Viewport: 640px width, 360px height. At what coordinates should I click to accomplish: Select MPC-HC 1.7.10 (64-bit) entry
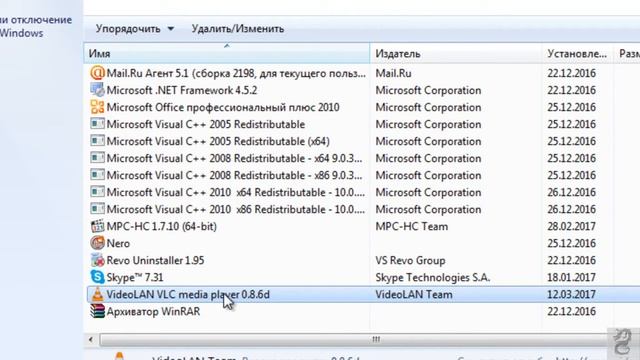click(x=162, y=226)
